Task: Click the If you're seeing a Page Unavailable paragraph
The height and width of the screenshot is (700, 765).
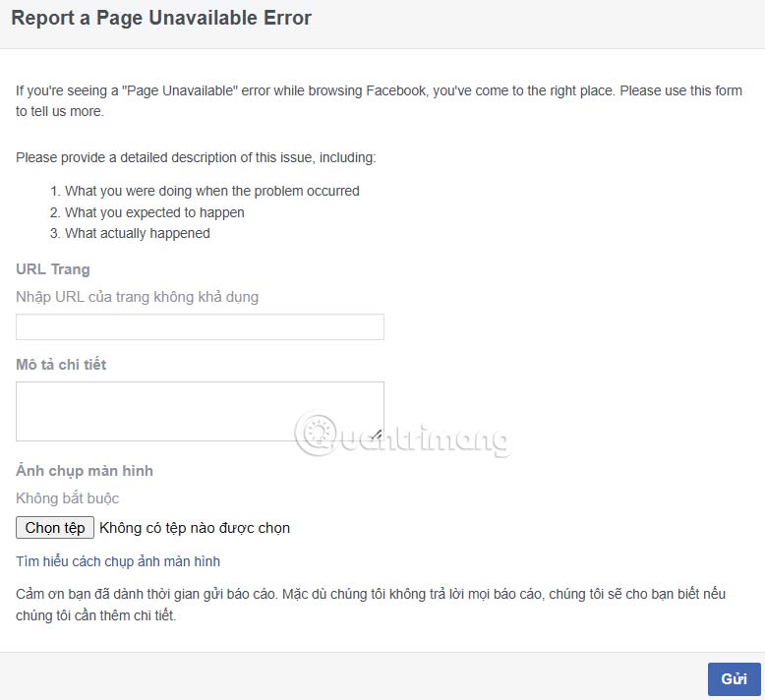Action: 380,101
